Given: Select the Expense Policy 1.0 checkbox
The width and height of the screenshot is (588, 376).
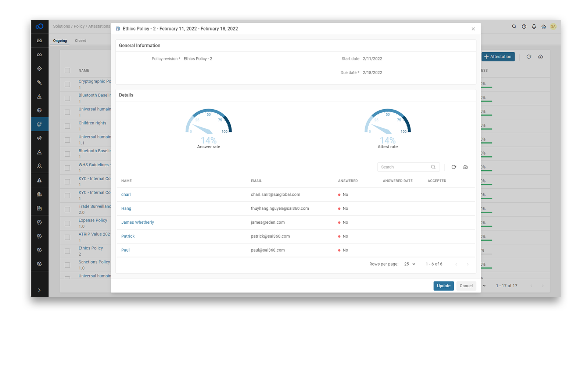Looking at the screenshot, I should 67,223.
